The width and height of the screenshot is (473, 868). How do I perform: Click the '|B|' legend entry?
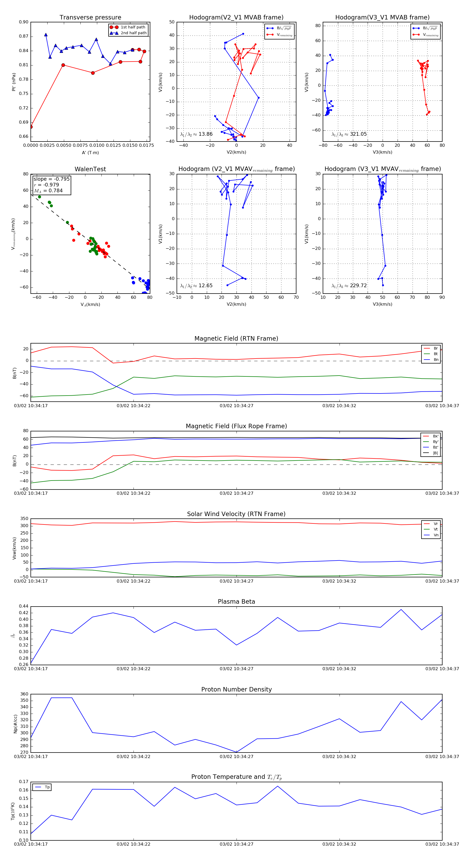(431, 453)
